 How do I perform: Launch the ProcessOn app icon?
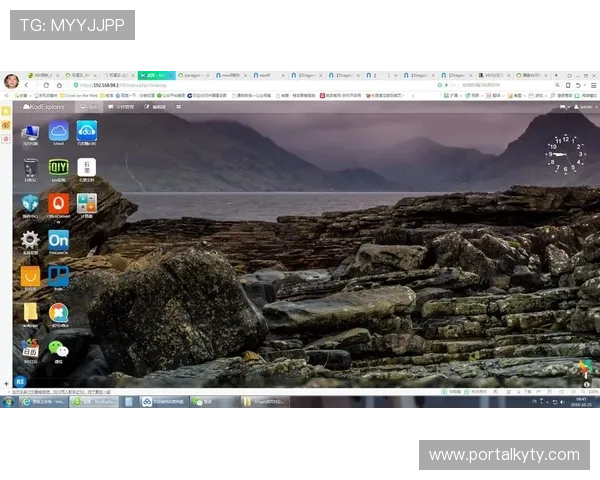point(58,240)
